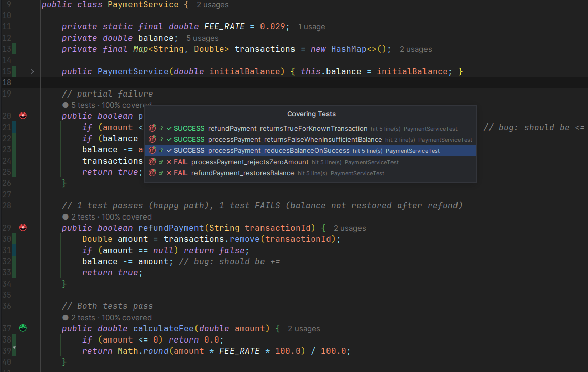Click the public lock icon in processPayment_rejectsZeroAmount row
The width and height of the screenshot is (588, 372).
tap(161, 162)
